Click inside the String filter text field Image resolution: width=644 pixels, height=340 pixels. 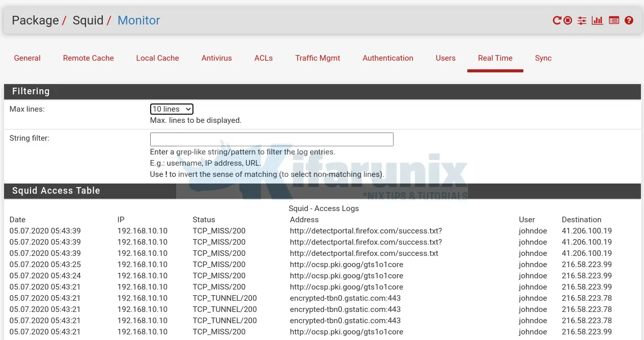point(271,139)
